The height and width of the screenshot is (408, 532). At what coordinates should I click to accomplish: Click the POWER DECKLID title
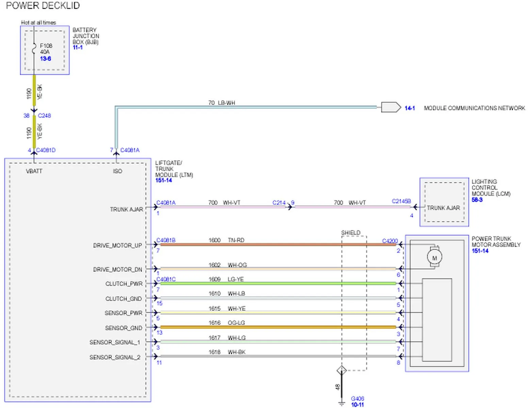(43, 6)
